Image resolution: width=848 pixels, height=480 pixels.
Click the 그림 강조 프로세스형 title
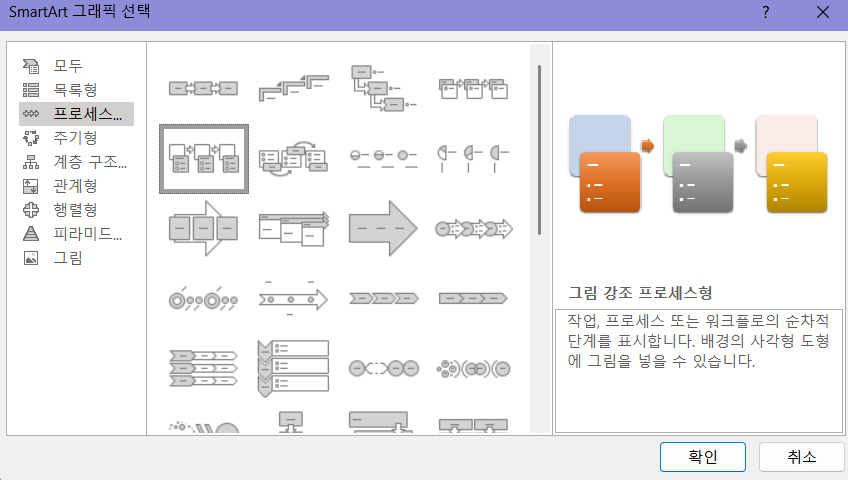point(640,293)
